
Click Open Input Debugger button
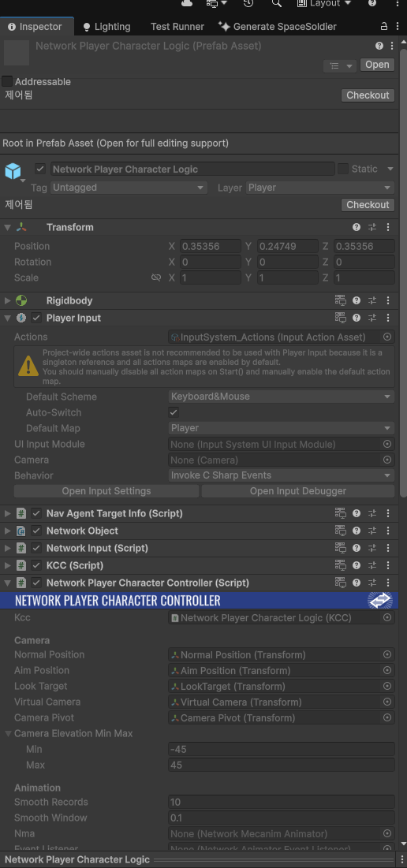click(x=298, y=491)
